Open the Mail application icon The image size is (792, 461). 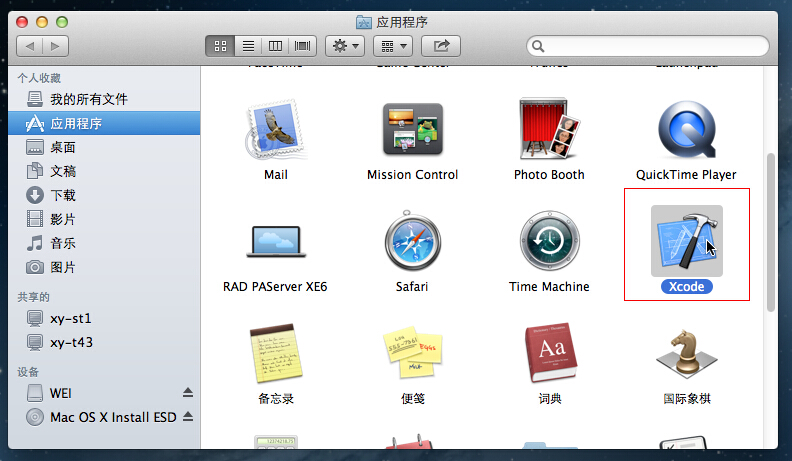click(276, 130)
